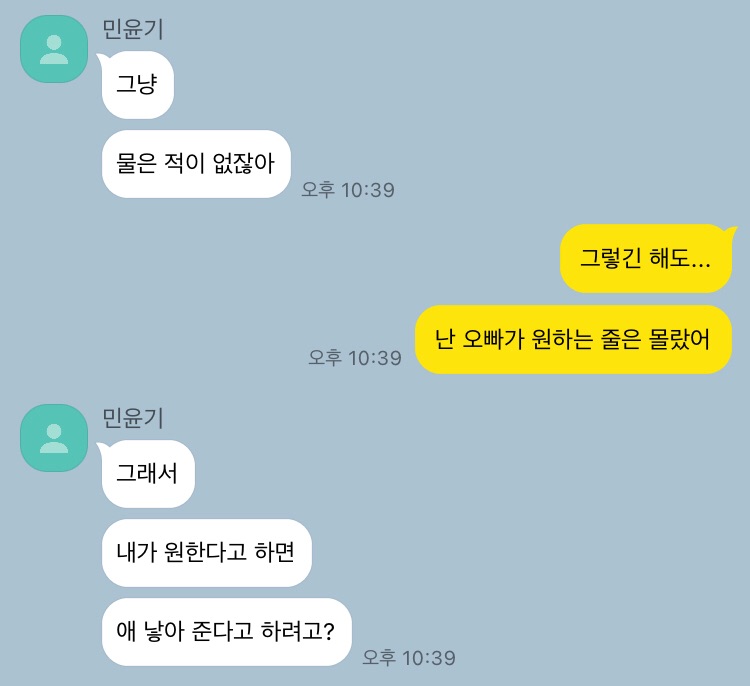The image size is (750, 686).
Task: Select the 내가 원한다고 하면 message bubble
Action: (x=207, y=553)
